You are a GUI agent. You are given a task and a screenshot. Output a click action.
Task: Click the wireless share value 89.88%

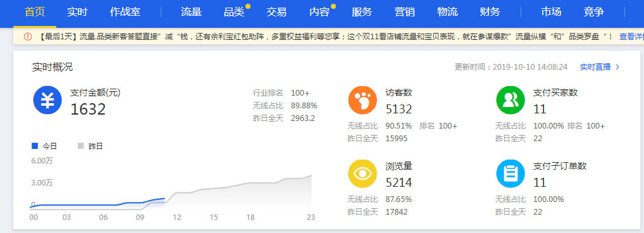pos(304,106)
